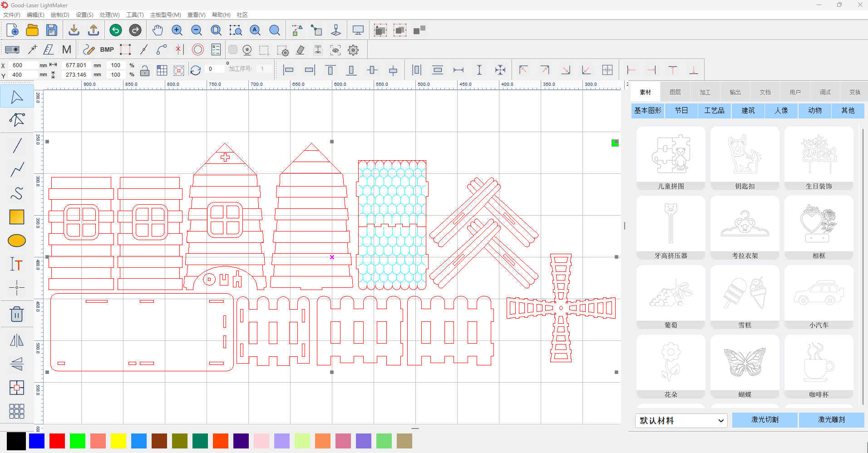This screenshot has height=453, width=868.
Task: Open a file using the folder icon
Action: click(x=32, y=30)
